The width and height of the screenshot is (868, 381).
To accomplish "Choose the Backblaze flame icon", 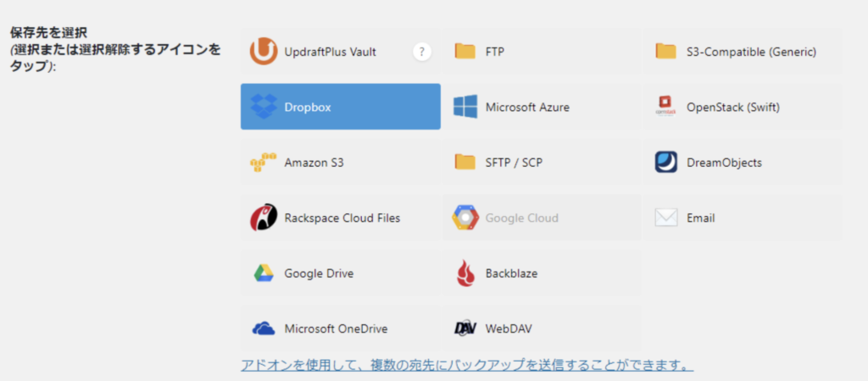I will (x=465, y=273).
